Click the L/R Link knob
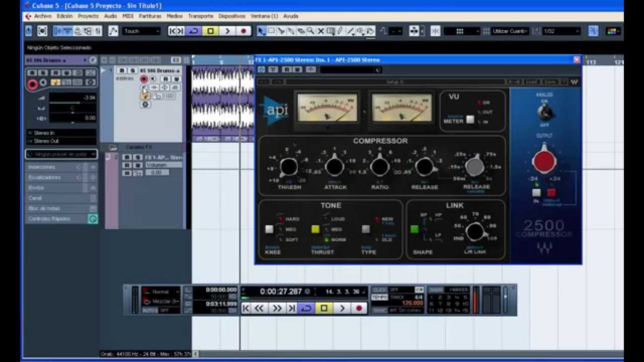The width and height of the screenshot is (644, 362). (x=475, y=232)
